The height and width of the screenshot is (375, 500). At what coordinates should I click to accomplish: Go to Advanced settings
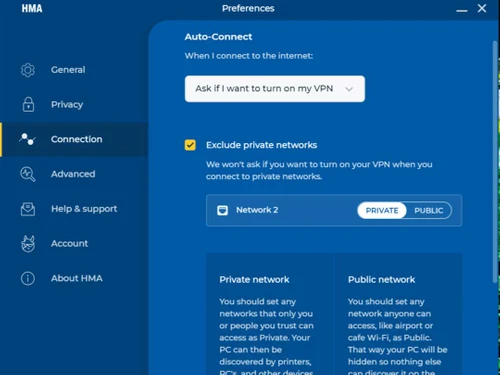coord(74,174)
